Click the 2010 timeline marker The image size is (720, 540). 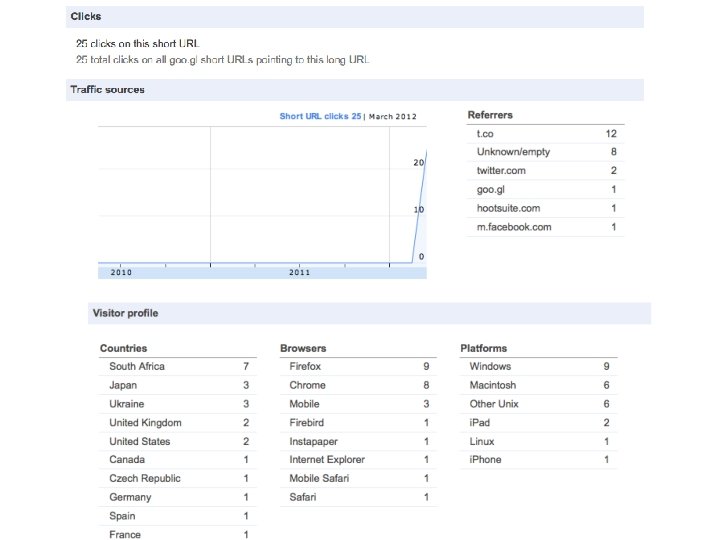tap(121, 272)
